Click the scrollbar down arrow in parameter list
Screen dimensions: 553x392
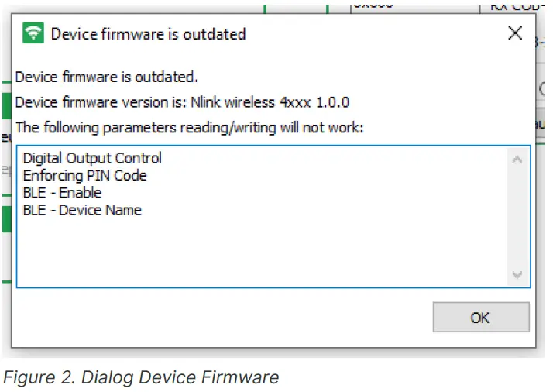coord(517,275)
